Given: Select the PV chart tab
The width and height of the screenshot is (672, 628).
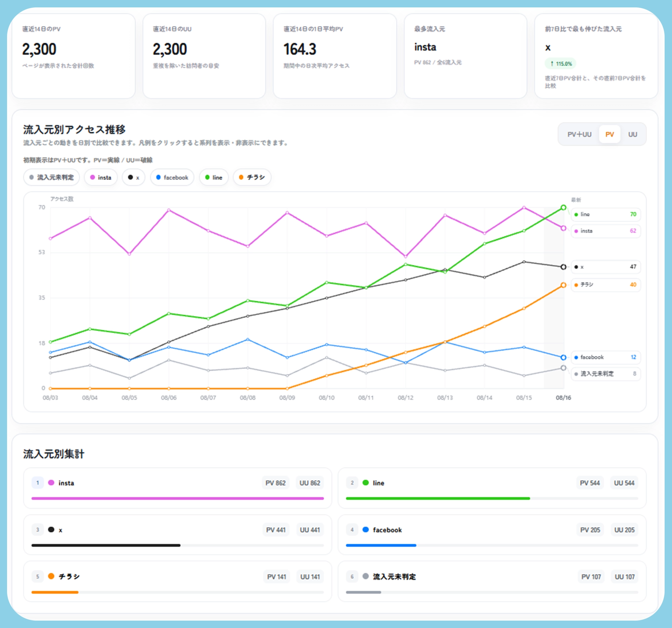Looking at the screenshot, I should (x=610, y=134).
